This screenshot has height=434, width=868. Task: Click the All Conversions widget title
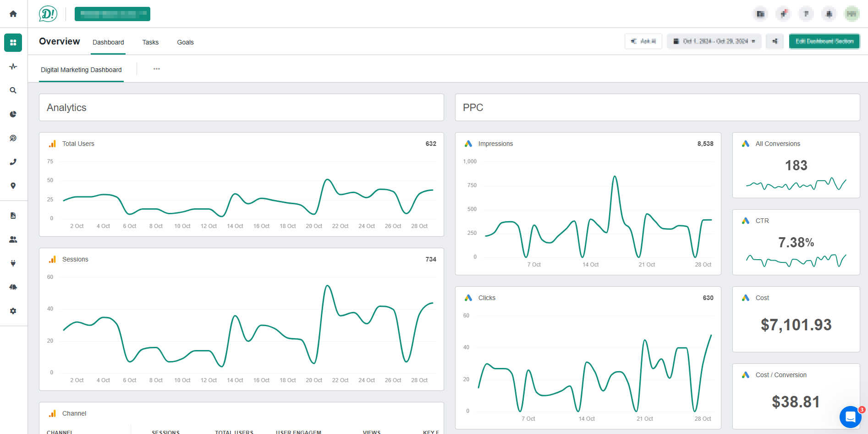[778, 144]
